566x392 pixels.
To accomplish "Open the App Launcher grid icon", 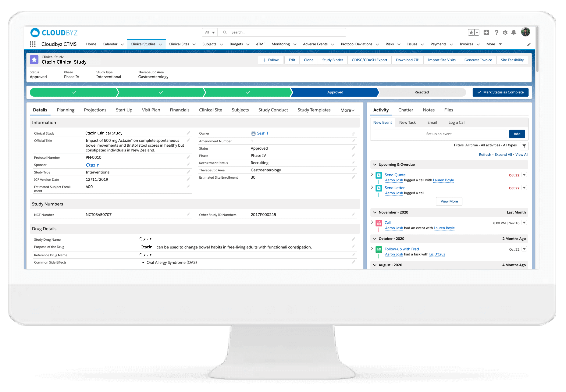I will click(x=32, y=44).
